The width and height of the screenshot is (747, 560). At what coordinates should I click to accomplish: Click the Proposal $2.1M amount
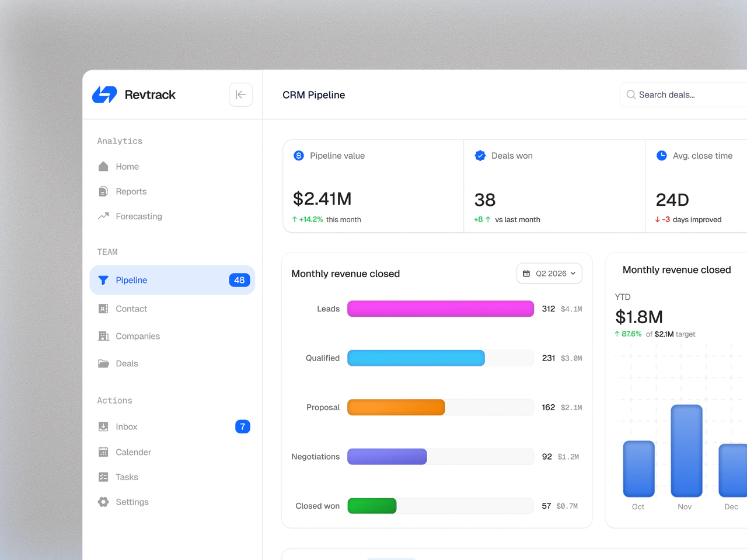point(571,408)
